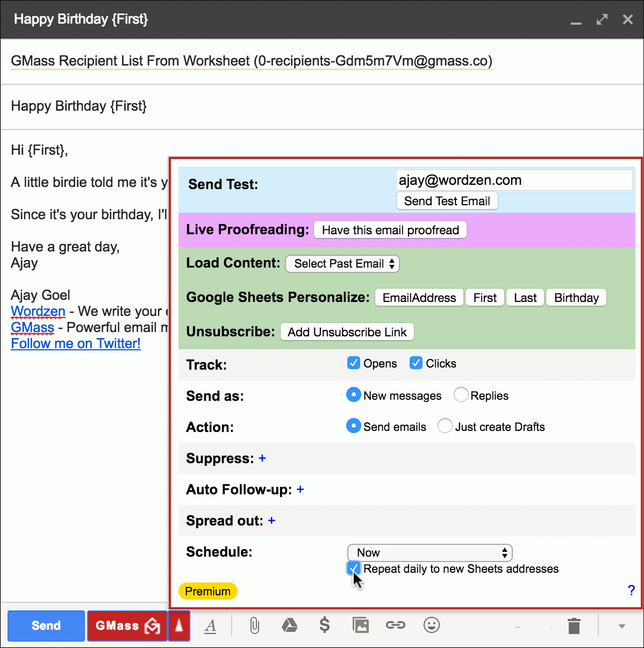Click Have this email proofread
The image size is (644, 648).
[x=390, y=229]
